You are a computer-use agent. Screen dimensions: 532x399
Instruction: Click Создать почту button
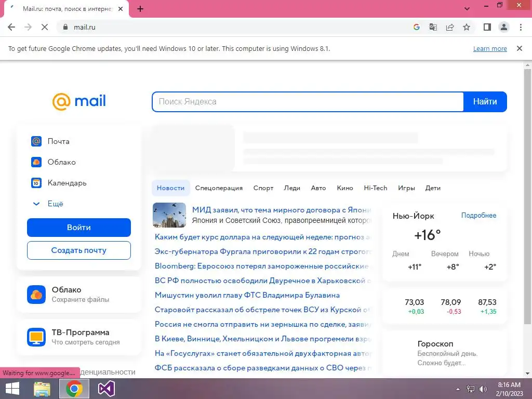click(79, 250)
